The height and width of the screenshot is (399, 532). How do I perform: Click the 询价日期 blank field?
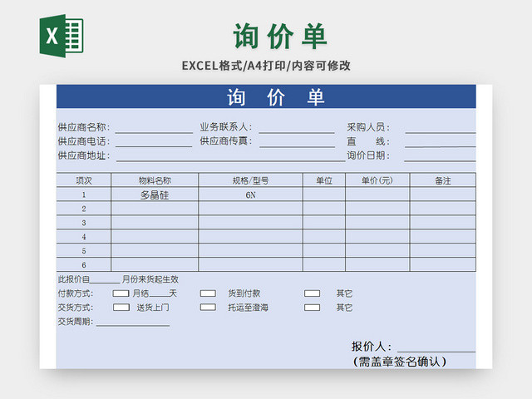(440, 156)
